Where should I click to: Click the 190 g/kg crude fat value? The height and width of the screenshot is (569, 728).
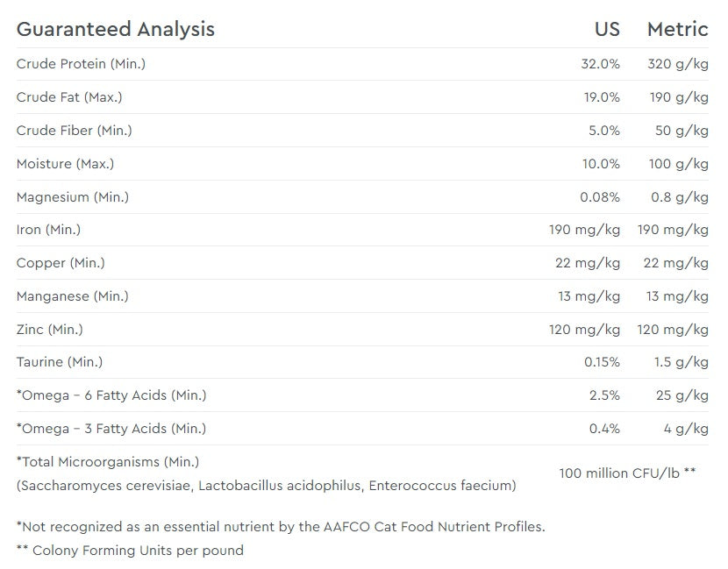click(x=679, y=97)
